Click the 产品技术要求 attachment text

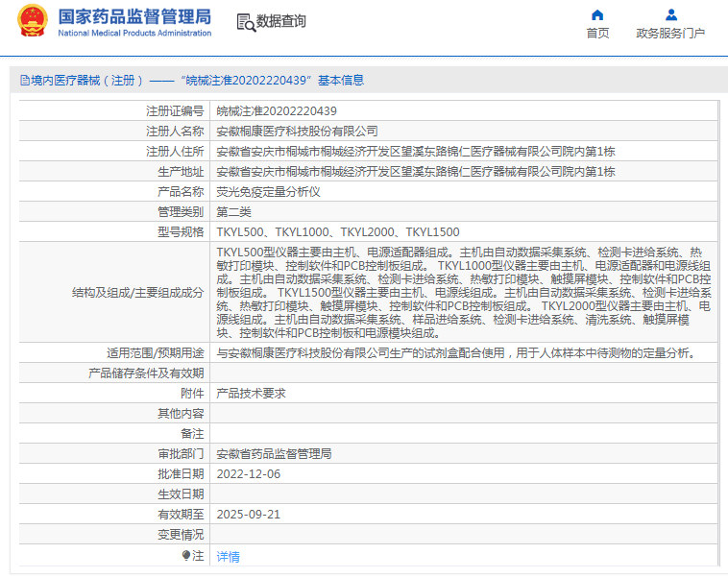pyautogui.click(x=251, y=393)
